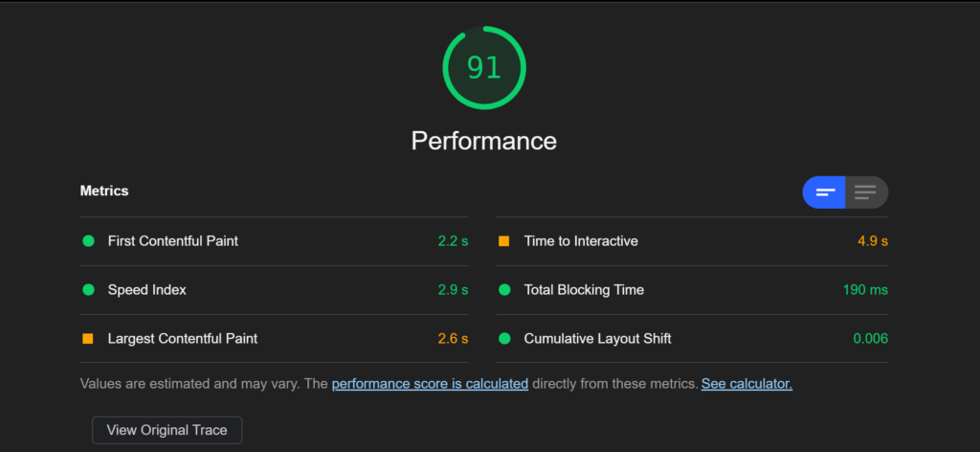Click the orange Time to Interactive square icon
Image resolution: width=980 pixels, height=452 pixels.
coord(503,240)
